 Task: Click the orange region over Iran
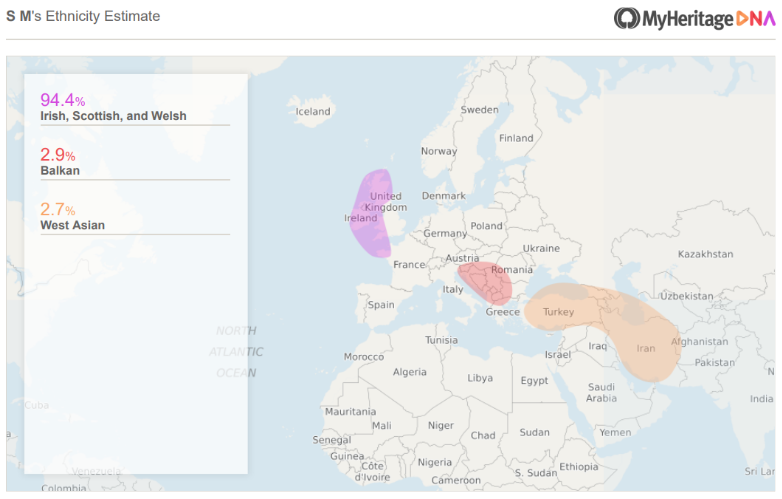pyautogui.click(x=646, y=348)
